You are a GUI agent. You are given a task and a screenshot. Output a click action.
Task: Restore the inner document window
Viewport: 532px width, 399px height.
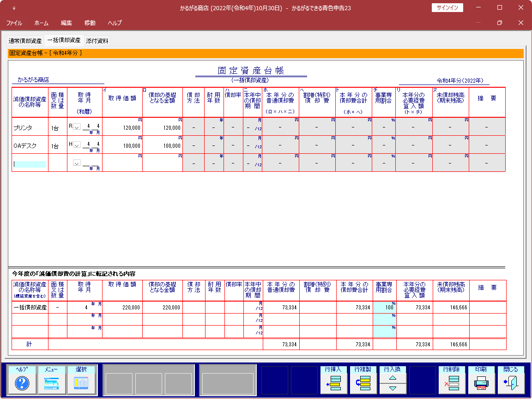(x=499, y=23)
